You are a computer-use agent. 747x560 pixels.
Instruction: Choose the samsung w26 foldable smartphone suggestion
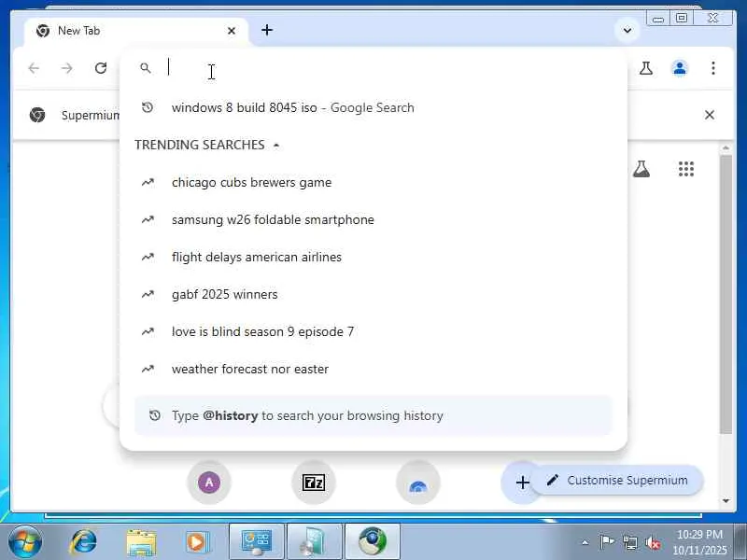373,219
